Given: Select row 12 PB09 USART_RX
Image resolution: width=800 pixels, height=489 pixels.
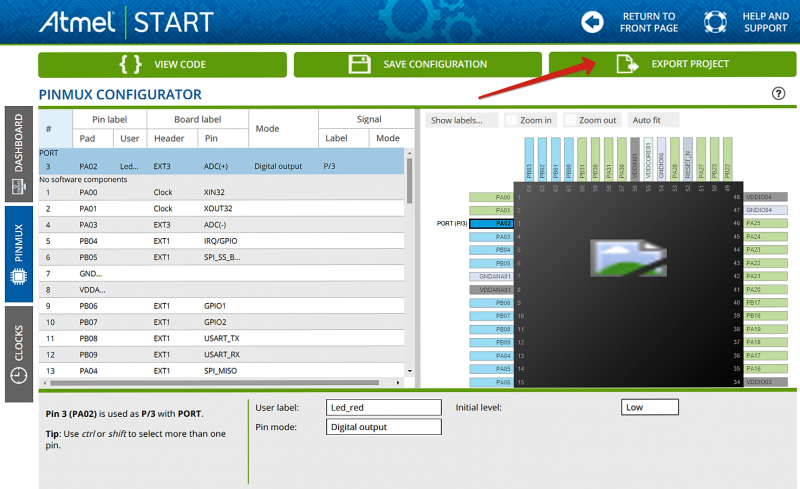Looking at the screenshot, I should click(221, 355).
